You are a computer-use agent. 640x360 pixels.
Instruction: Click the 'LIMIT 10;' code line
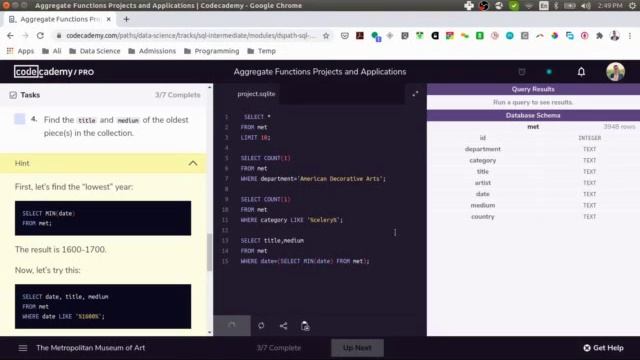point(256,138)
